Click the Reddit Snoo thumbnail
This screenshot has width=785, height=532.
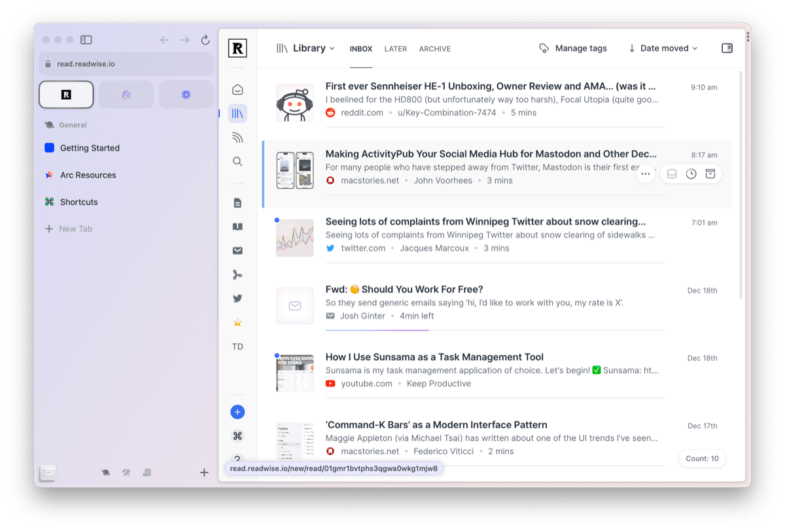295,103
